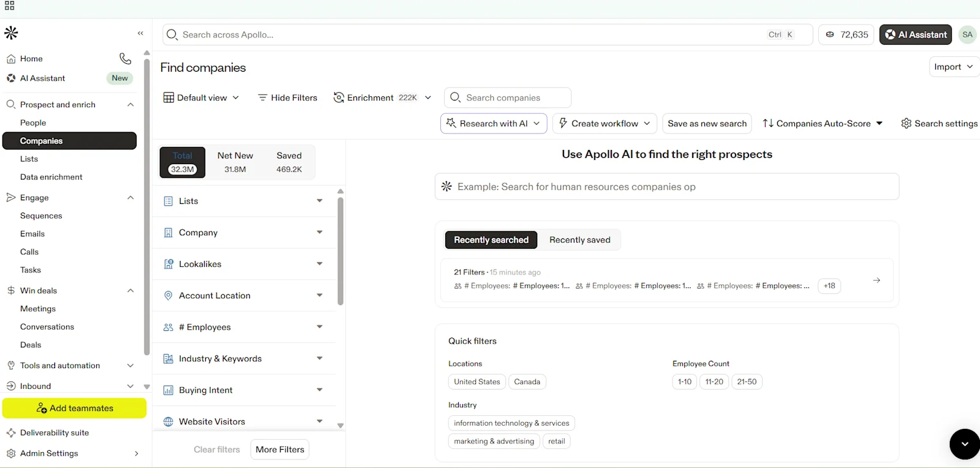Click the Lookalikes filter icon
The height and width of the screenshot is (468, 980).
(168, 265)
